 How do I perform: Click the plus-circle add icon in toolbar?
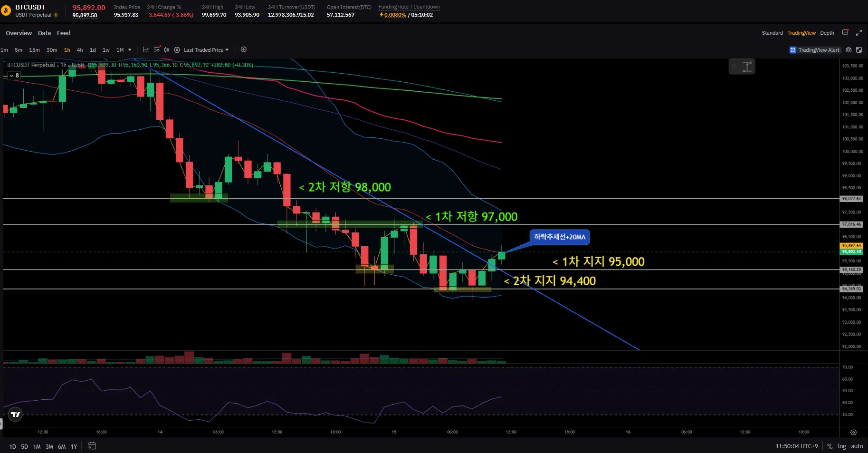pos(244,50)
